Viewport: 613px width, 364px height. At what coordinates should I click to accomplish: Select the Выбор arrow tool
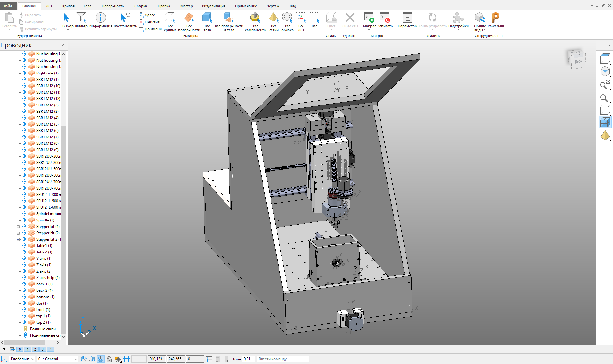68,20
